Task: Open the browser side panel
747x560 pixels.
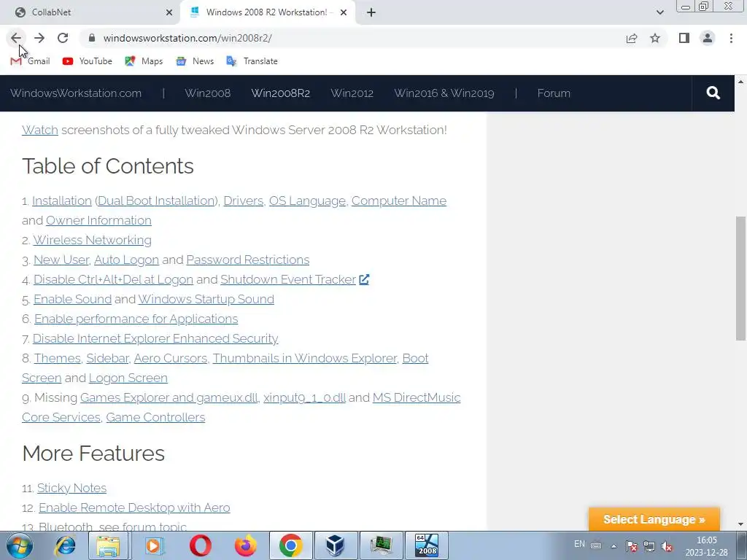Action: click(684, 38)
